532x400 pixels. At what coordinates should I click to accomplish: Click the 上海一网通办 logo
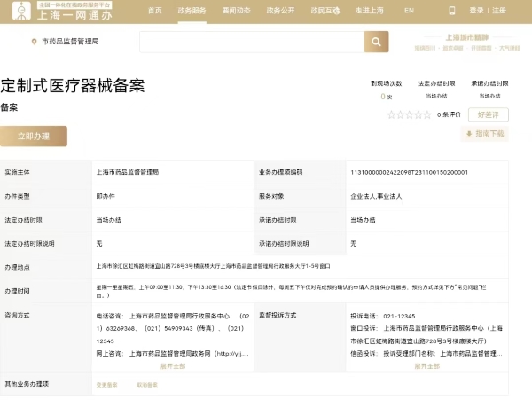(74, 11)
